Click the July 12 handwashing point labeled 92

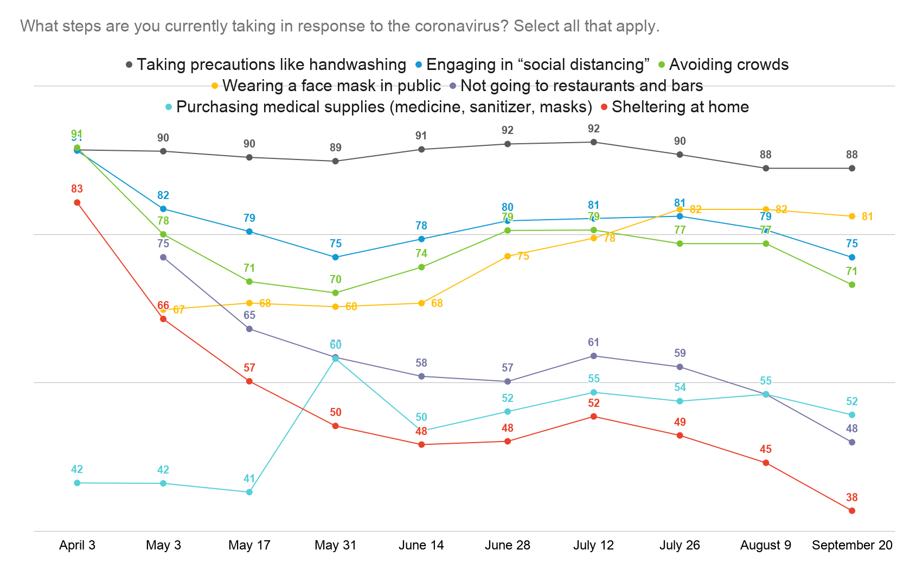(x=594, y=142)
